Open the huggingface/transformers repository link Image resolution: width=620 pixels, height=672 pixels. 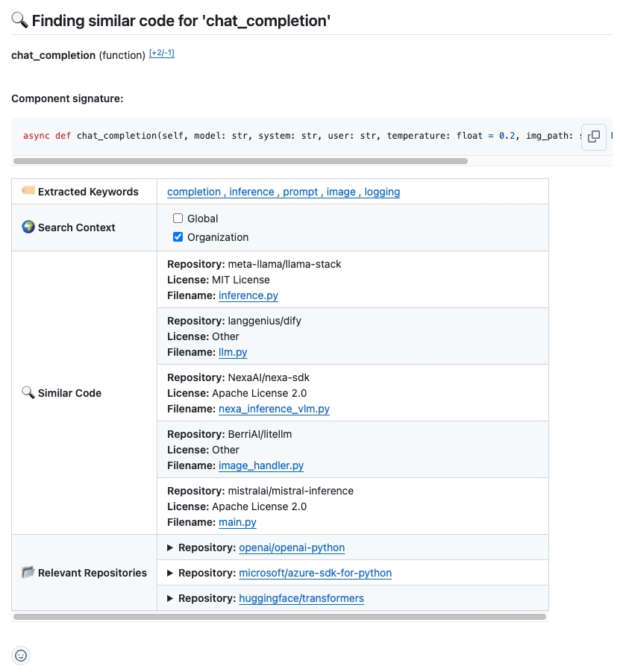point(301,598)
